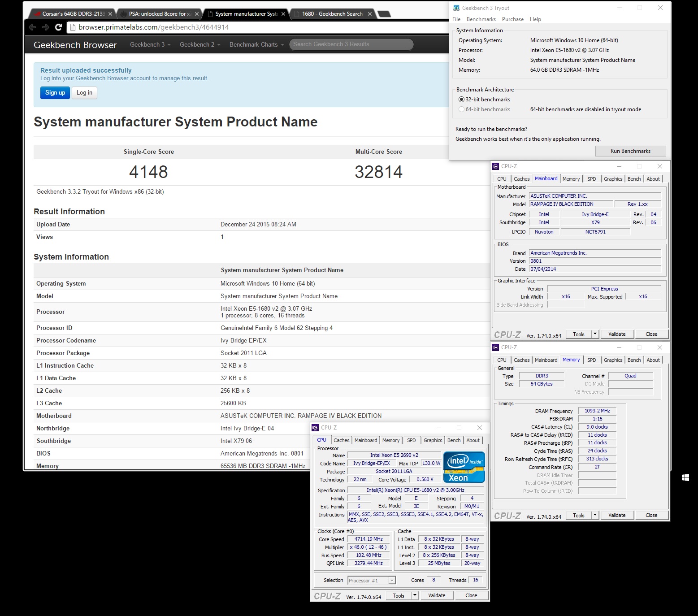Click the Intel Xeon inside logo
This screenshot has width=698, height=616.
pyautogui.click(x=464, y=467)
